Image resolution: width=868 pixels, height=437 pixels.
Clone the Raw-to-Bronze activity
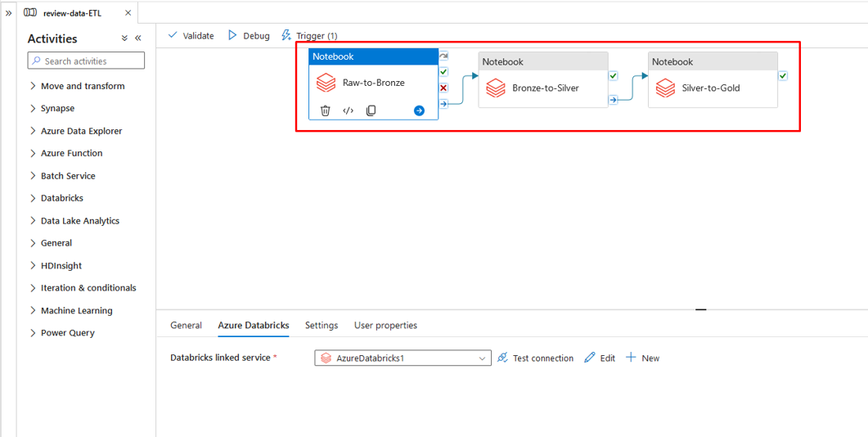[371, 110]
